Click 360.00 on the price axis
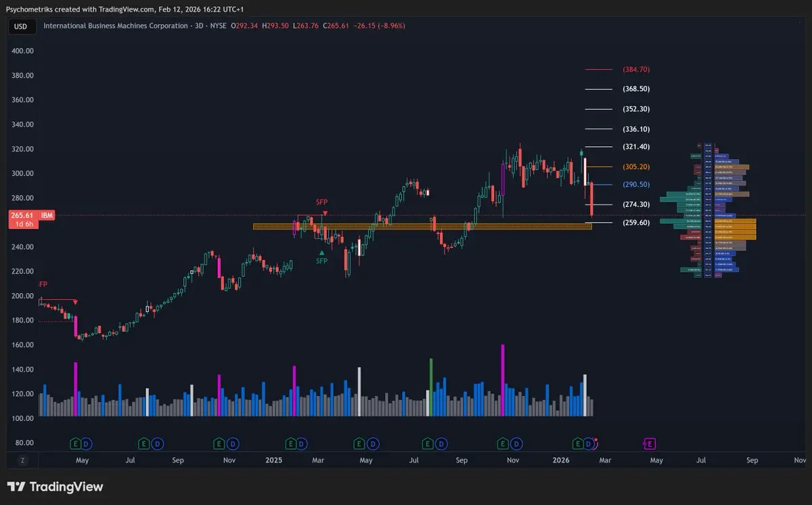 click(24, 100)
